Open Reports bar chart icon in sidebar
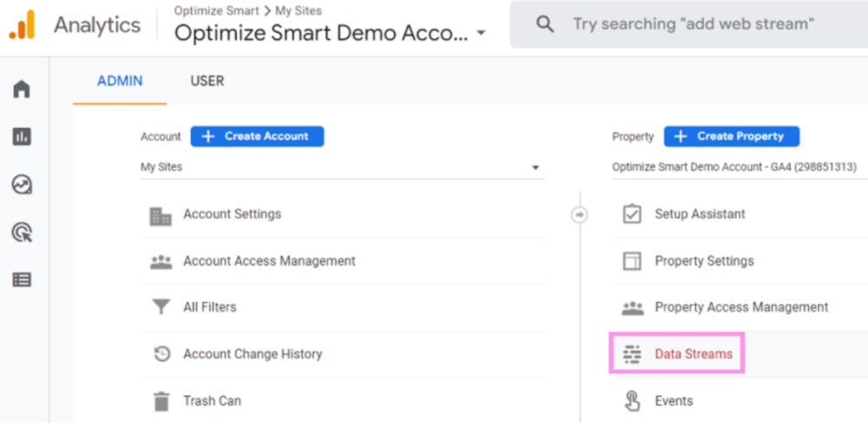 pos(22,136)
